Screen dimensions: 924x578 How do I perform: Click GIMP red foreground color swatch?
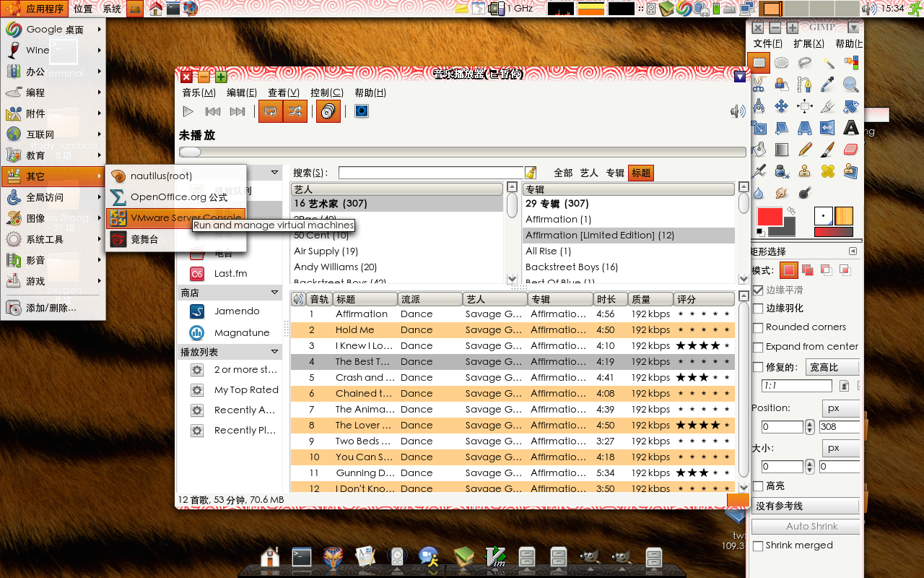770,217
